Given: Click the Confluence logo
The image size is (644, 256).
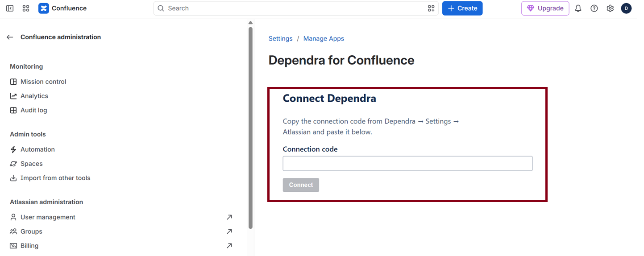Looking at the screenshot, I should point(43,8).
